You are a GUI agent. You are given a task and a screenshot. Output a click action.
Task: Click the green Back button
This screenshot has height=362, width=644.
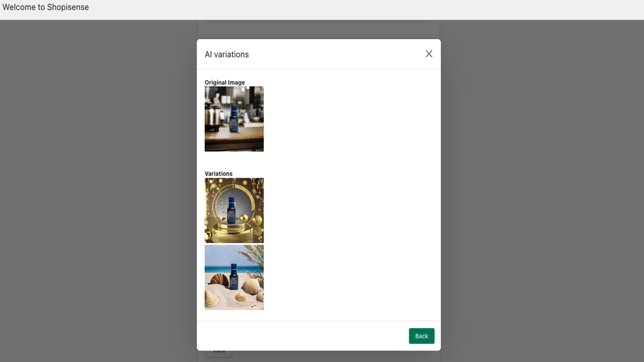(x=422, y=336)
